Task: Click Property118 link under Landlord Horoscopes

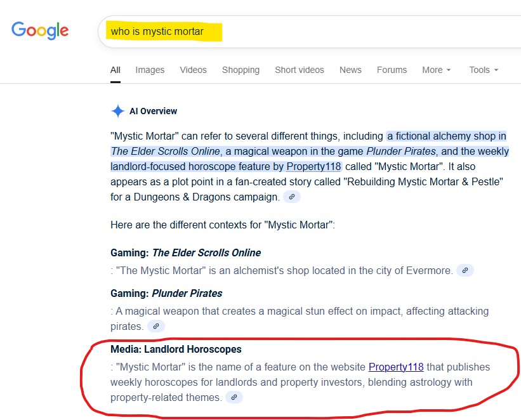Action: (x=396, y=367)
